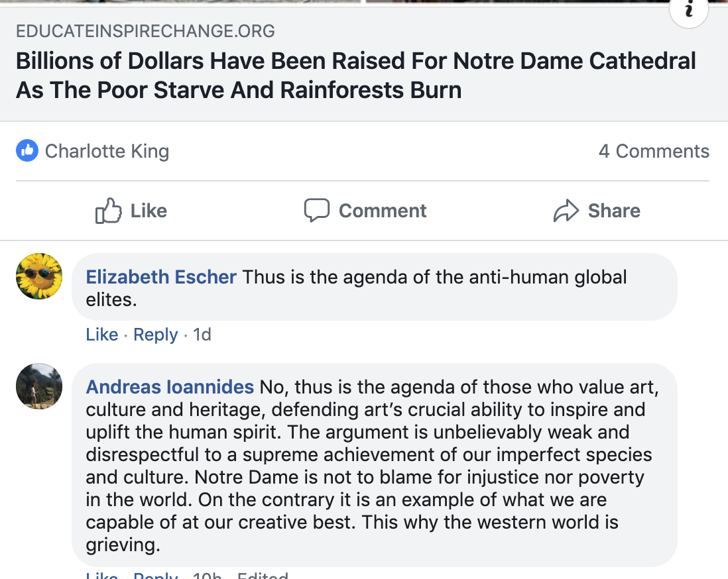Open Elizabeth Escher's sunflower profile picture
Viewport: 728px width, 579px height.
click(39, 276)
